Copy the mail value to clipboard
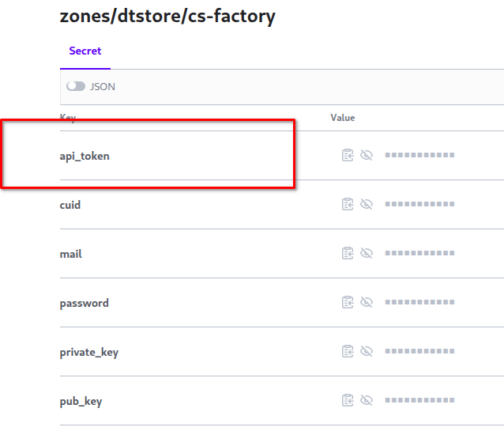The height and width of the screenshot is (446, 504). [x=348, y=253]
